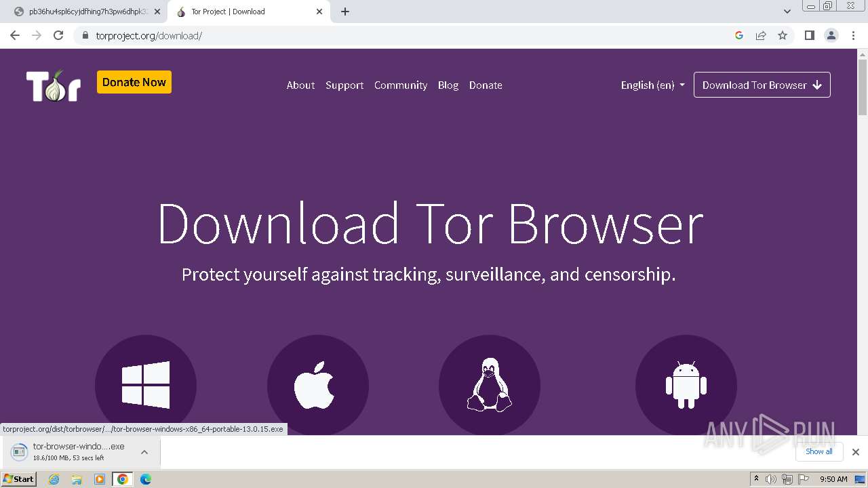Open the Chrome profile avatar
Screen dimensions: 868x488
pos(831,35)
